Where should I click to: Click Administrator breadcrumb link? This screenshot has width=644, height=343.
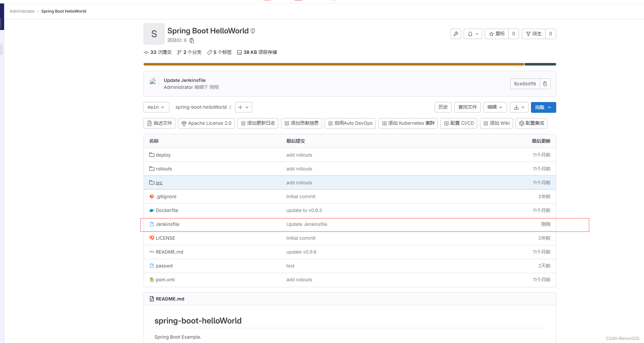pyautogui.click(x=22, y=11)
